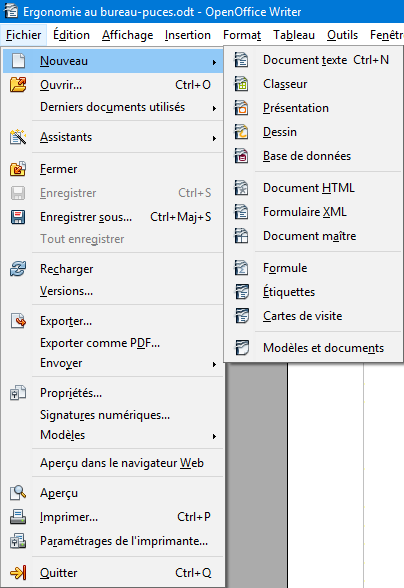Click the Formule document icon

point(241,268)
